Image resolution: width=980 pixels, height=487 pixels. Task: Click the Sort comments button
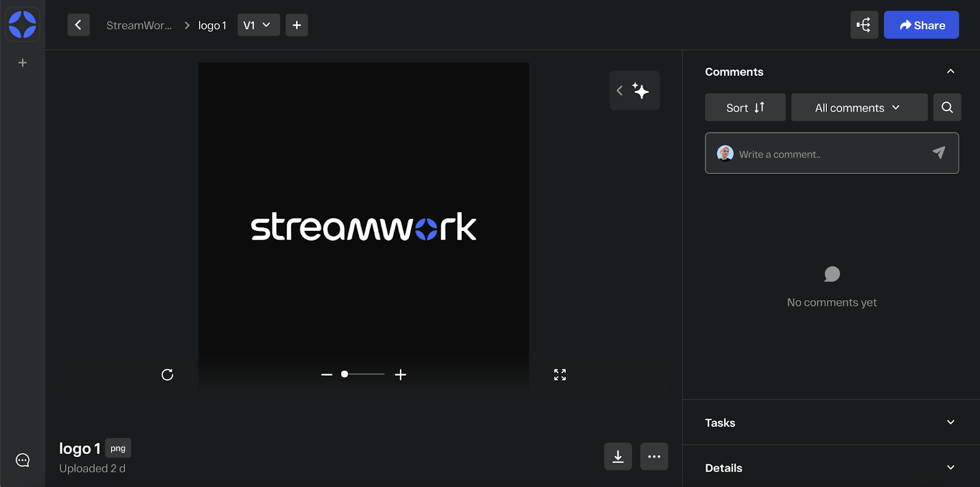click(x=745, y=107)
